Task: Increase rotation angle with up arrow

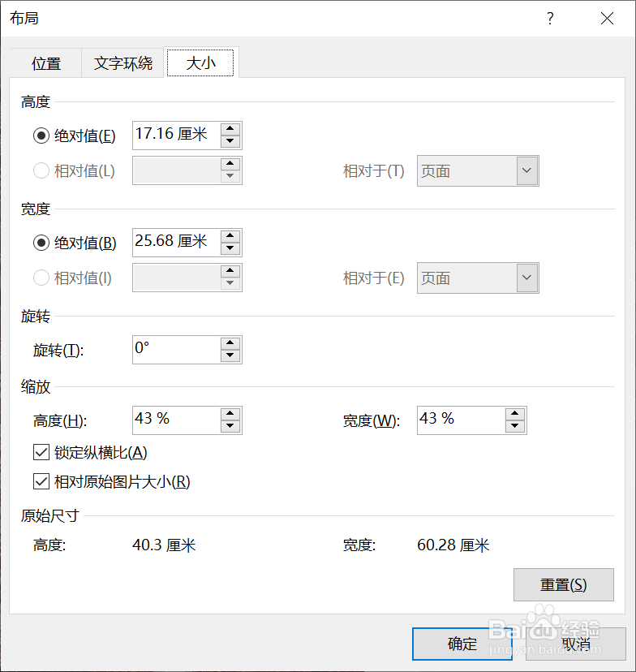Action: (x=230, y=342)
